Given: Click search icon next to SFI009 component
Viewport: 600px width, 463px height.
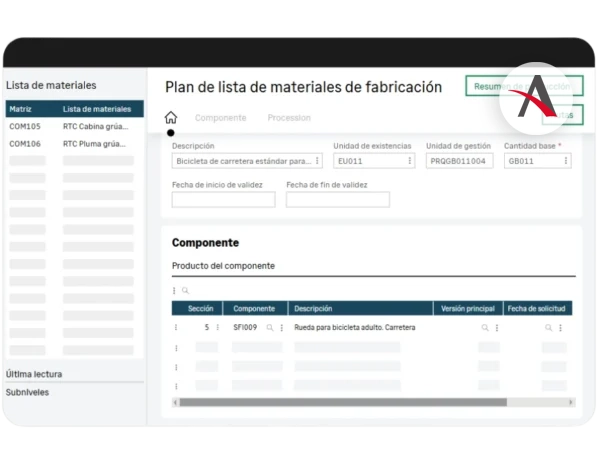Looking at the screenshot, I should [x=270, y=327].
